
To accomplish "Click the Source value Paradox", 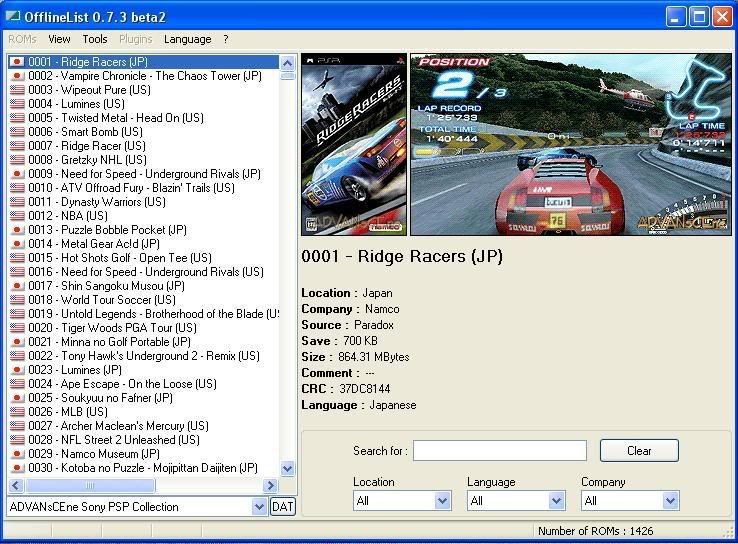I will pyautogui.click(x=374, y=325).
